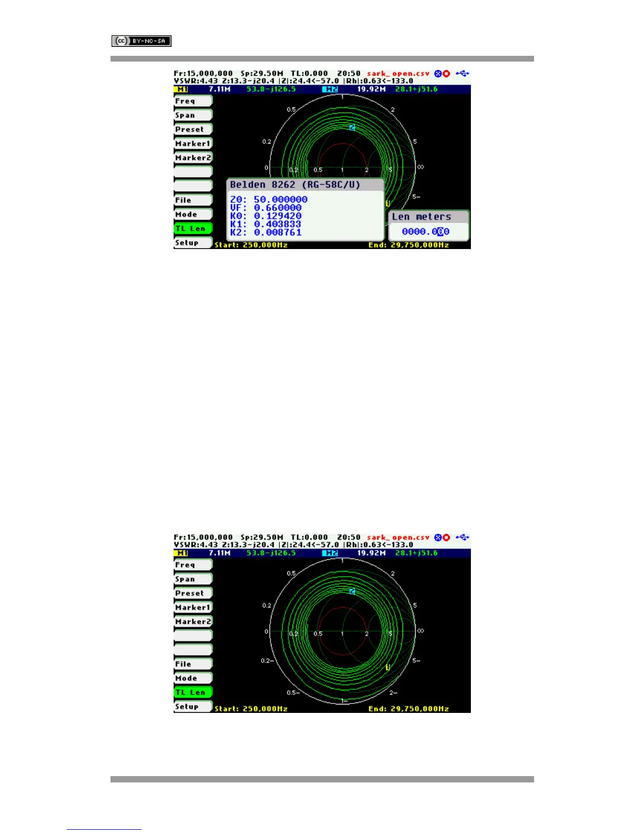The image size is (644, 834).
Task: Select the yellow marker 1 on the upper Smith chart
Action: (x=388, y=204)
